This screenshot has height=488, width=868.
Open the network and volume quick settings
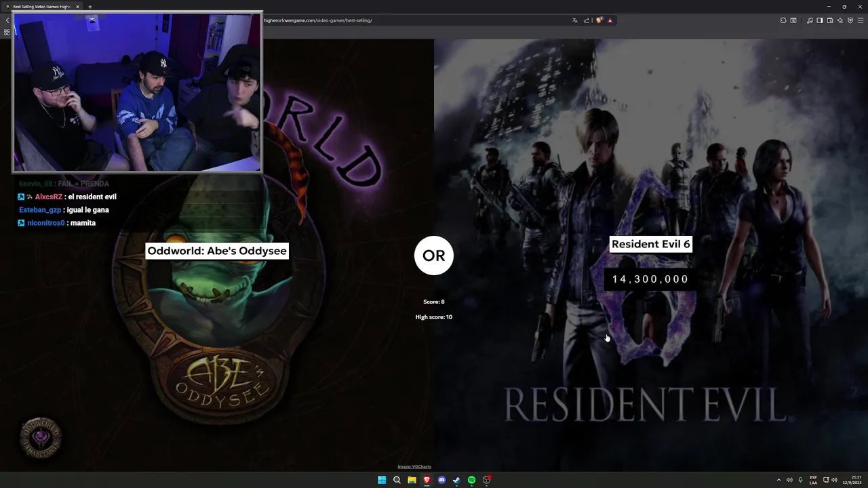coord(829,480)
